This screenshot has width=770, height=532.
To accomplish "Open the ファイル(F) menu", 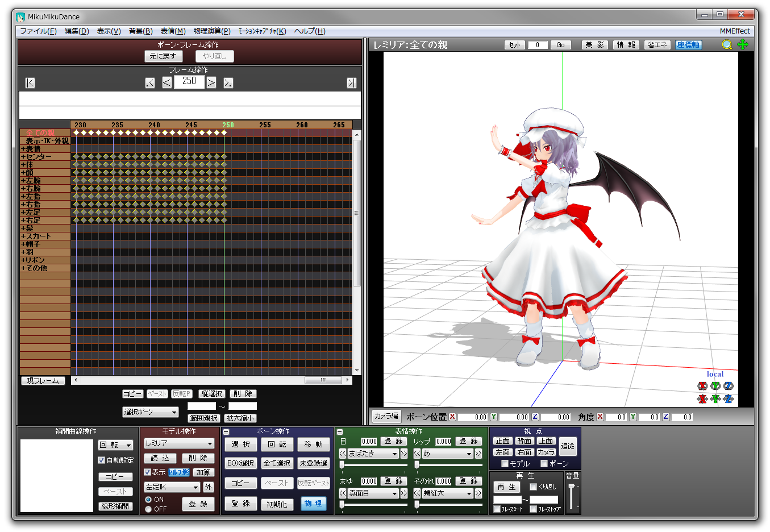I will tap(38, 31).
